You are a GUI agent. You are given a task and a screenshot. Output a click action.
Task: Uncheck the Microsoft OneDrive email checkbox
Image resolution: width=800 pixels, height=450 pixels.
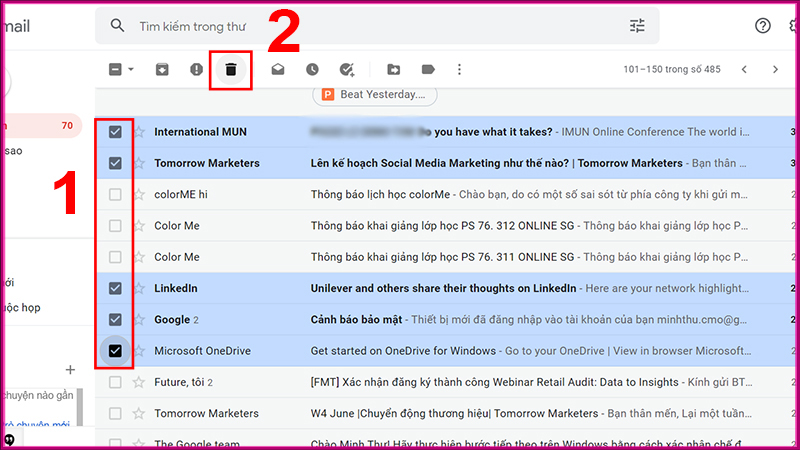(115, 351)
